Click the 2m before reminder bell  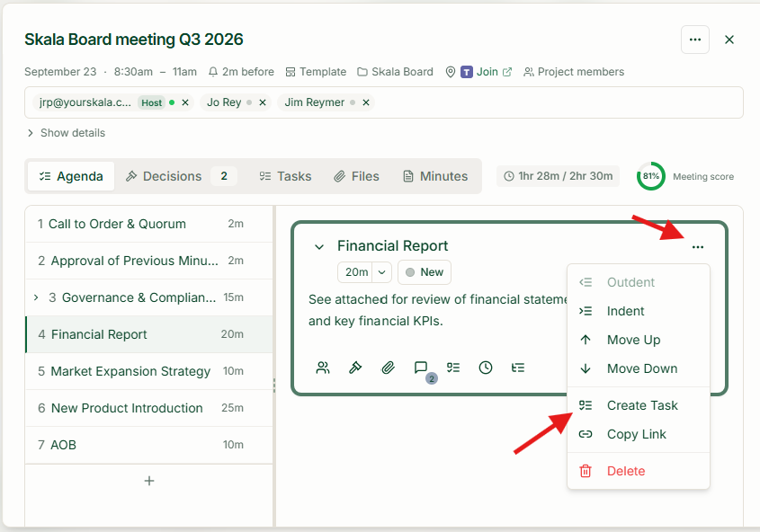[241, 72]
